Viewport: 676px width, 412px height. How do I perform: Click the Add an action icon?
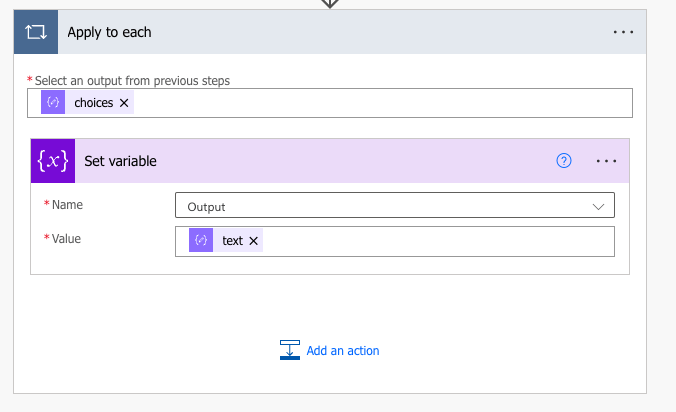(x=290, y=350)
